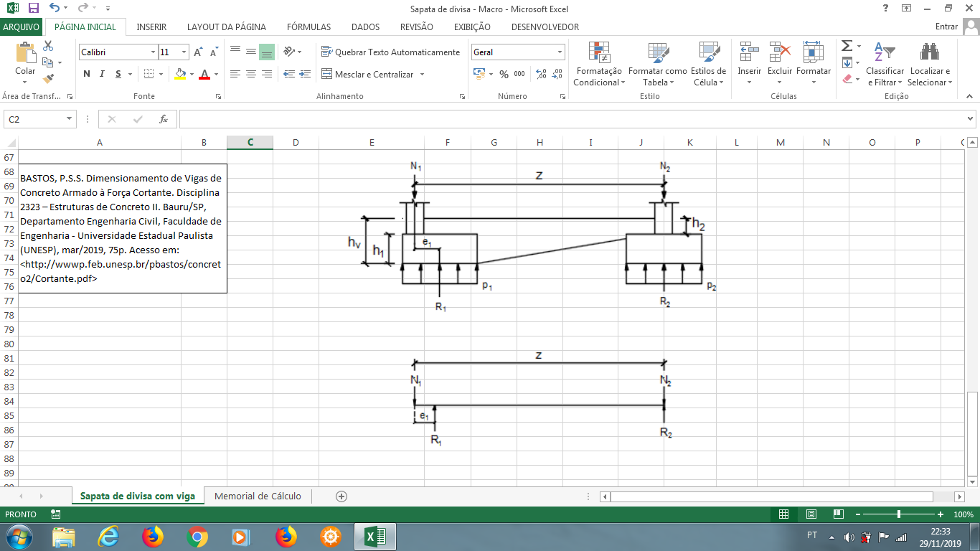
Task: Switch to LAYOUT DA PÁGINA tab
Action: (227, 27)
